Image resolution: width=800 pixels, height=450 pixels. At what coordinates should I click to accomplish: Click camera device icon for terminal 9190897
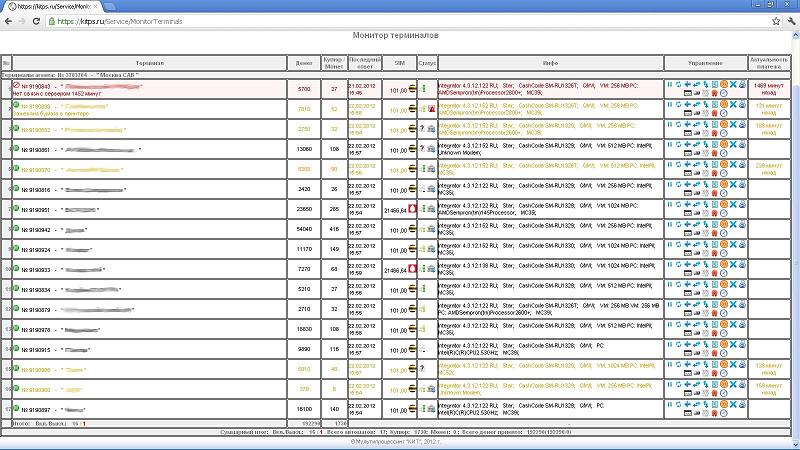point(696,413)
